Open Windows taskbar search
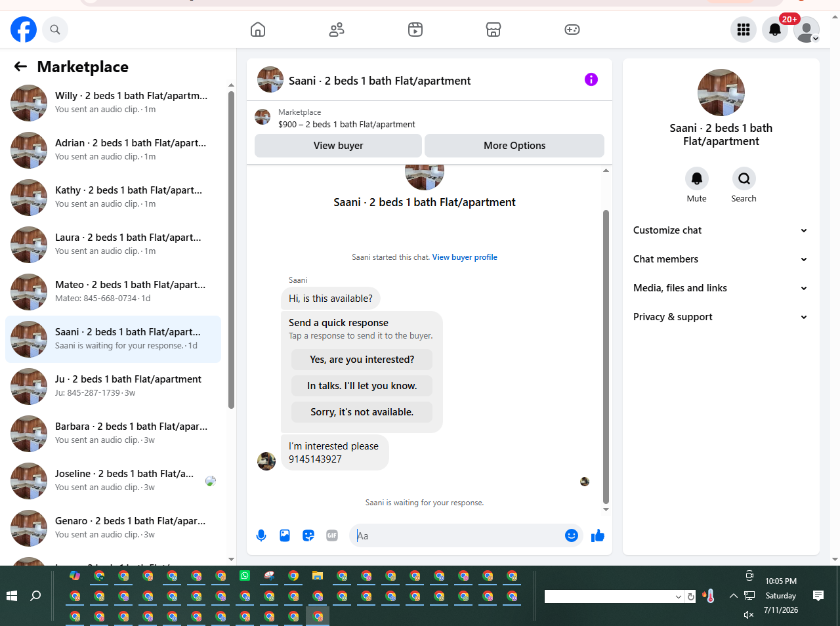The width and height of the screenshot is (840, 626). 35,596
